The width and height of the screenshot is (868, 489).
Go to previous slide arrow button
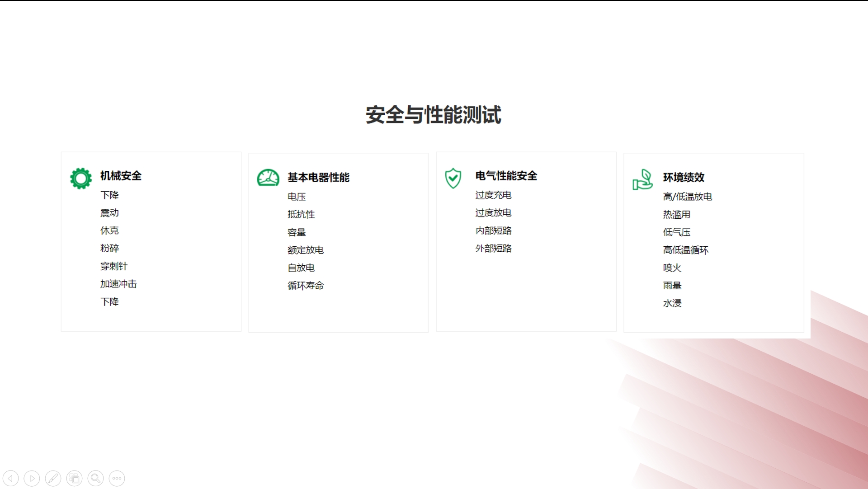(x=10, y=478)
